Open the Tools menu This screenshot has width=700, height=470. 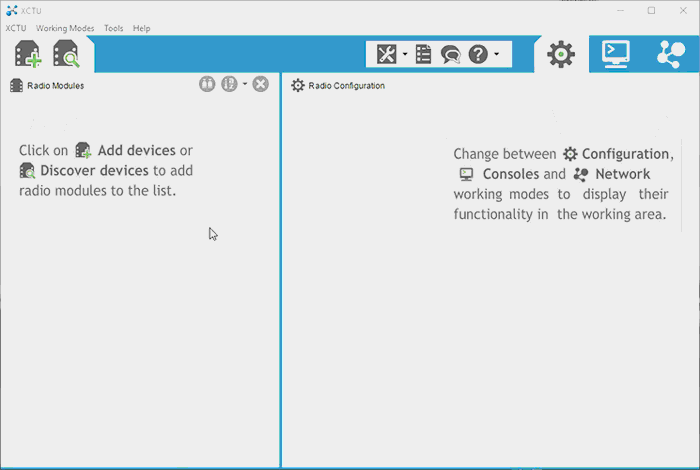click(x=113, y=28)
